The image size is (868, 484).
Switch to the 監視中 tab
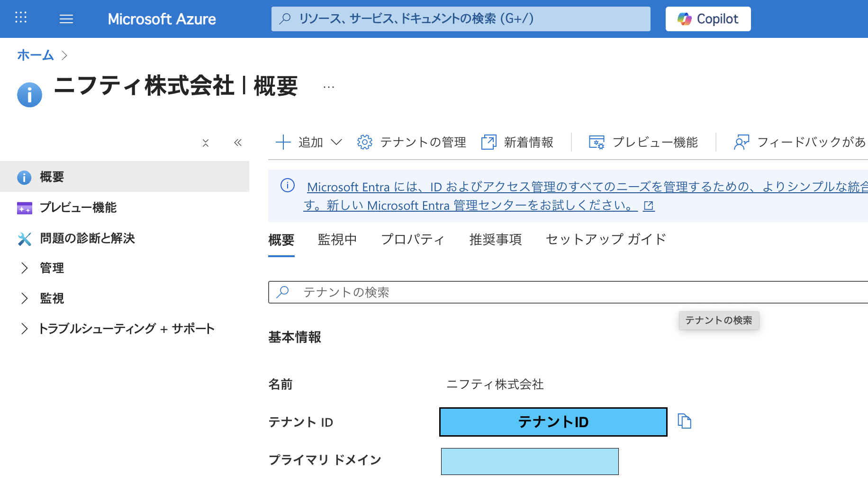point(337,240)
